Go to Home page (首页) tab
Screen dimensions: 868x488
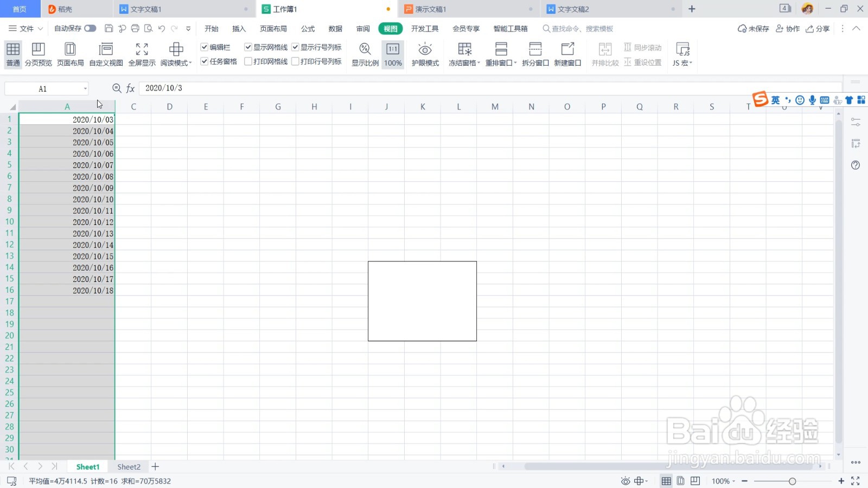click(20, 9)
